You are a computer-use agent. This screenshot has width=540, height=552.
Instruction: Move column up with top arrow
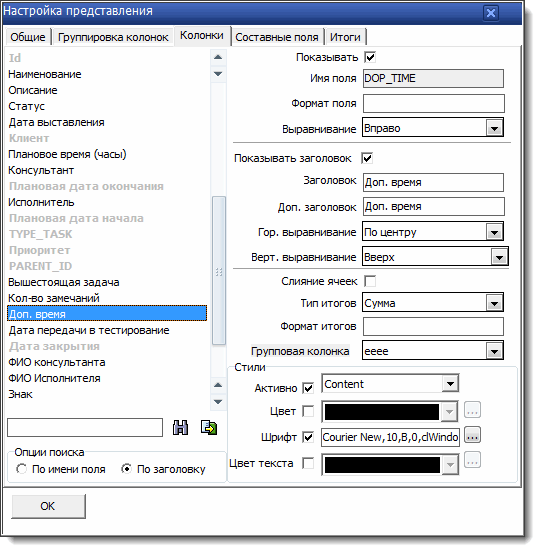click(x=218, y=57)
